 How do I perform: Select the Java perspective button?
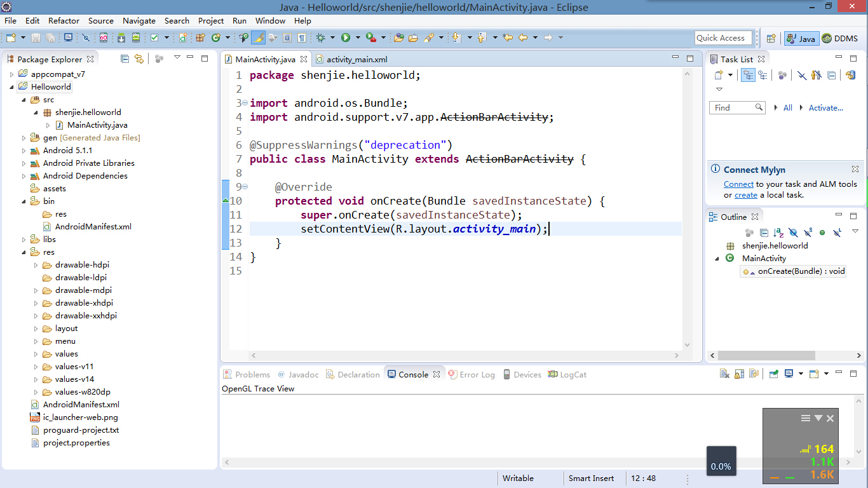[801, 38]
